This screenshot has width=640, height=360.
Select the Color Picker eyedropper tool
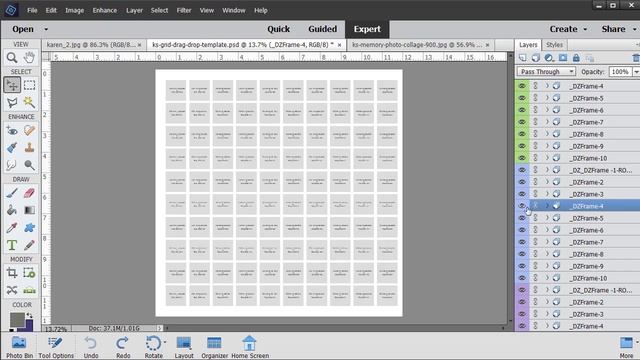tap(12, 228)
